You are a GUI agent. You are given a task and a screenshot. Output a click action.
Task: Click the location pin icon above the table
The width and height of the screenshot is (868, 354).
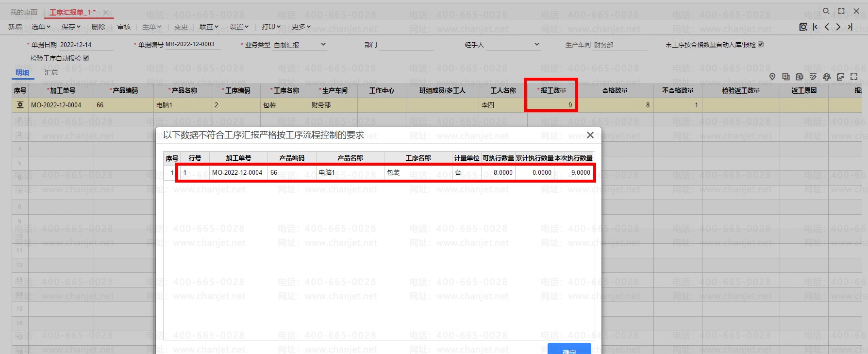(x=772, y=77)
